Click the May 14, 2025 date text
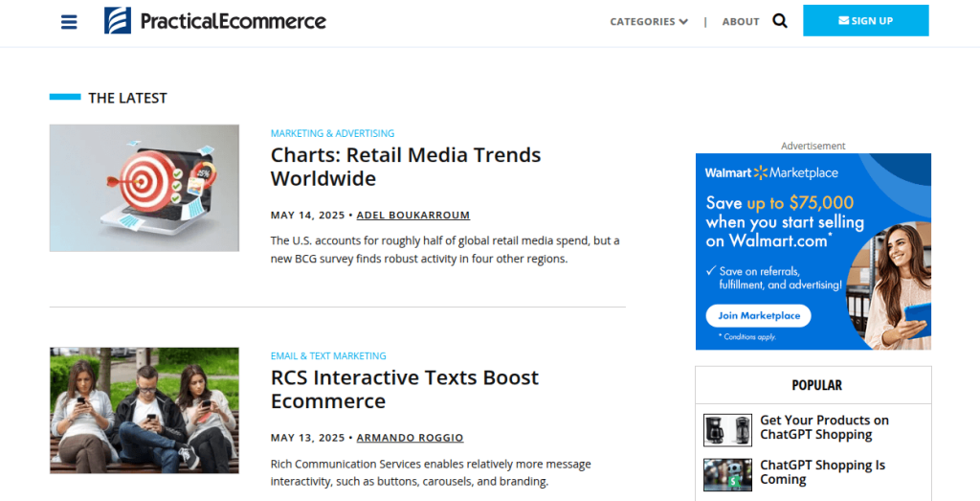 tap(307, 216)
